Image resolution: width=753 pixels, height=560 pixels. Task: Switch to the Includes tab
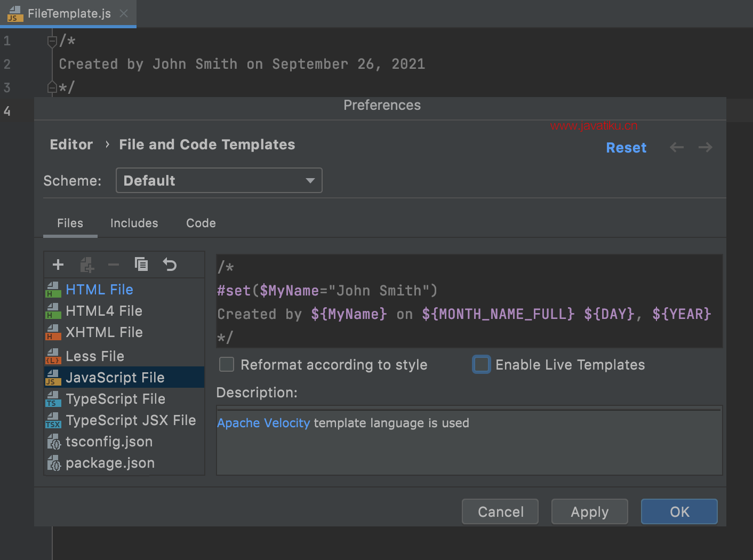click(x=134, y=223)
